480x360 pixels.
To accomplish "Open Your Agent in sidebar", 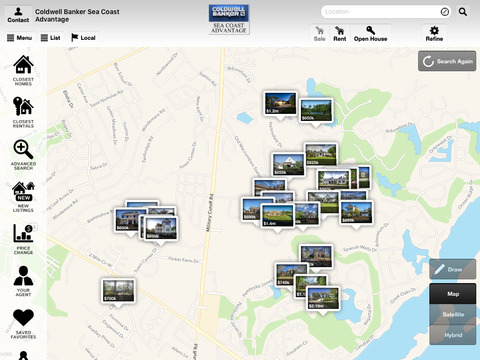I will pos(23,281).
